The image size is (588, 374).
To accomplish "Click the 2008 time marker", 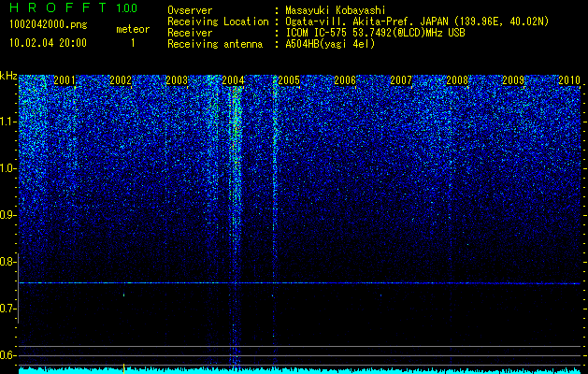I will pos(457,79).
